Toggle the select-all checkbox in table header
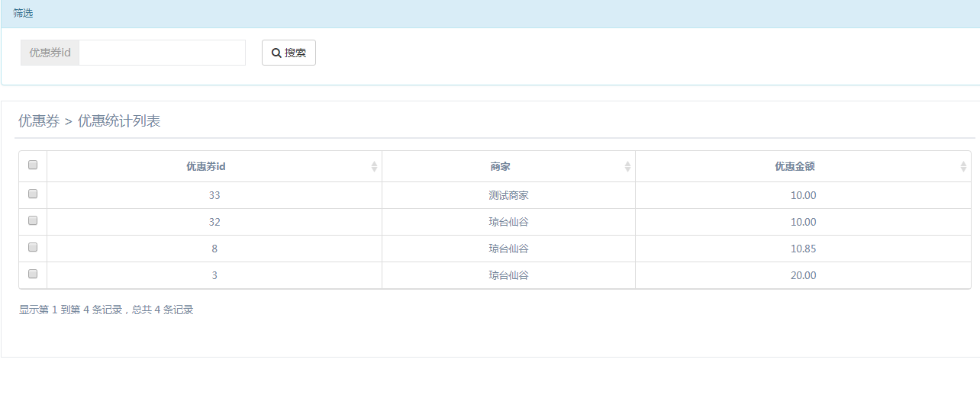The height and width of the screenshot is (414, 980). pyautogui.click(x=33, y=164)
